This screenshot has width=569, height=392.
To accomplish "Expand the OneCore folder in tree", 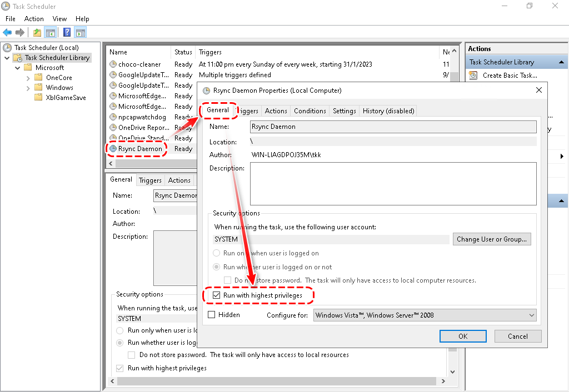I will pyautogui.click(x=28, y=78).
